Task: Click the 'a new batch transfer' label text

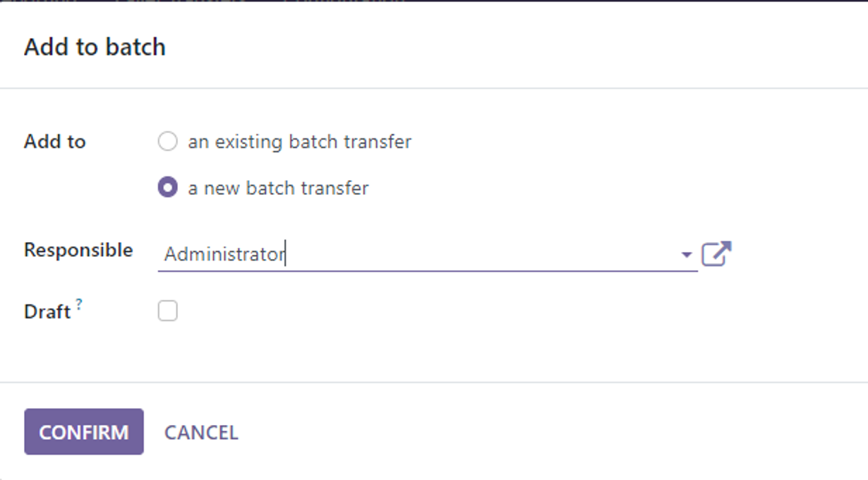Action: (x=278, y=188)
